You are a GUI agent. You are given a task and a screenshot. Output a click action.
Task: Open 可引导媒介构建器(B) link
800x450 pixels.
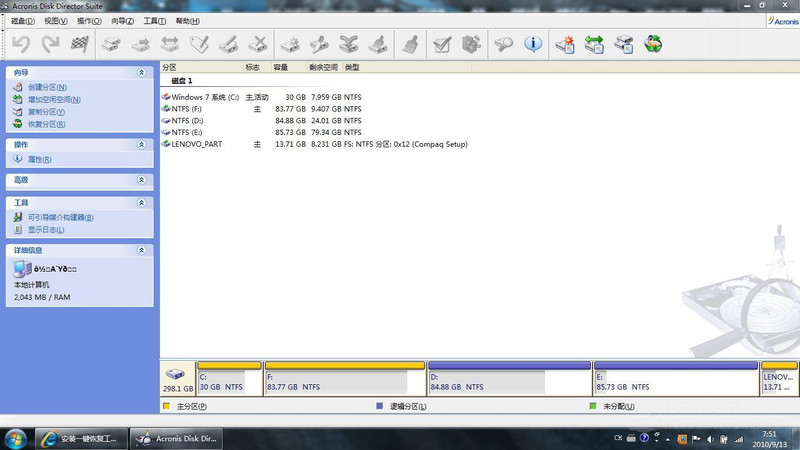tap(60, 217)
